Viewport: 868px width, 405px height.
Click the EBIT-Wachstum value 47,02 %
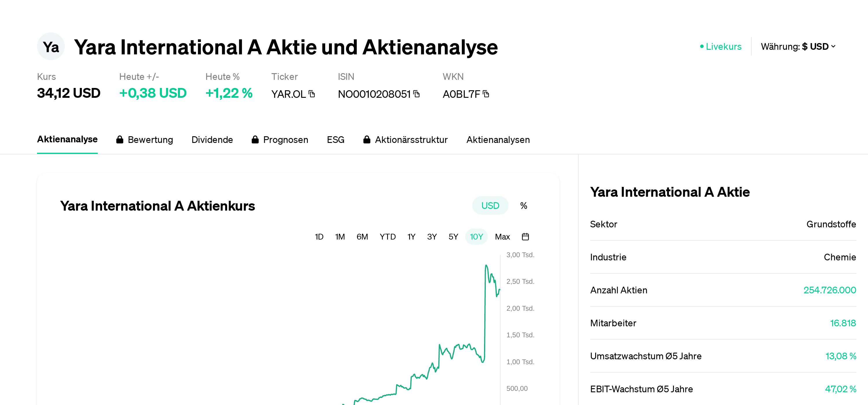tap(841, 389)
